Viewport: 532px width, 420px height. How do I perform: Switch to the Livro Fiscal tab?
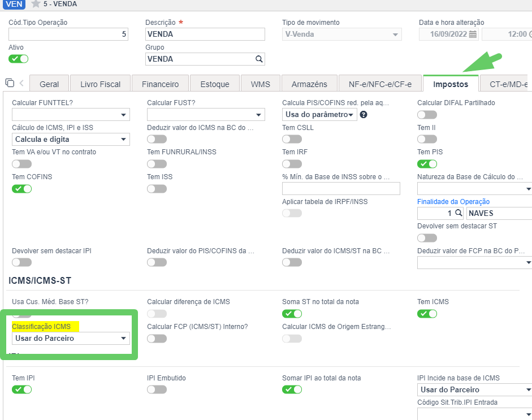(101, 84)
